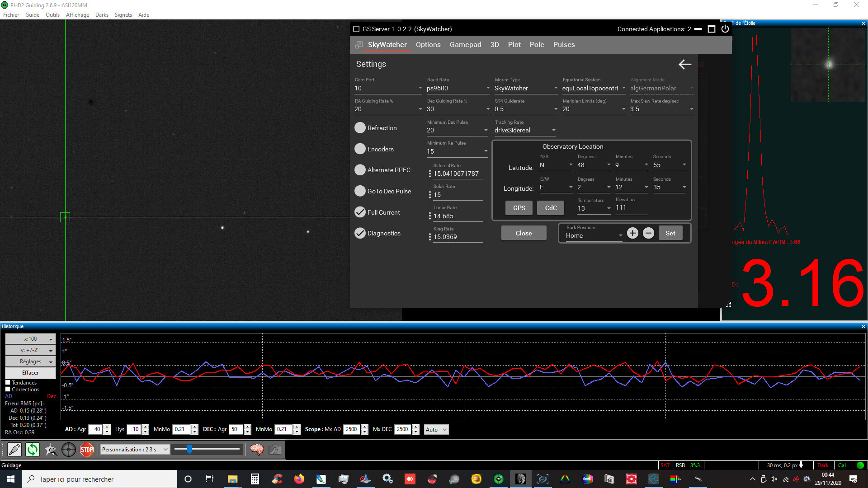
Task: Click the crosshair begin guiding icon
Action: click(69, 450)
